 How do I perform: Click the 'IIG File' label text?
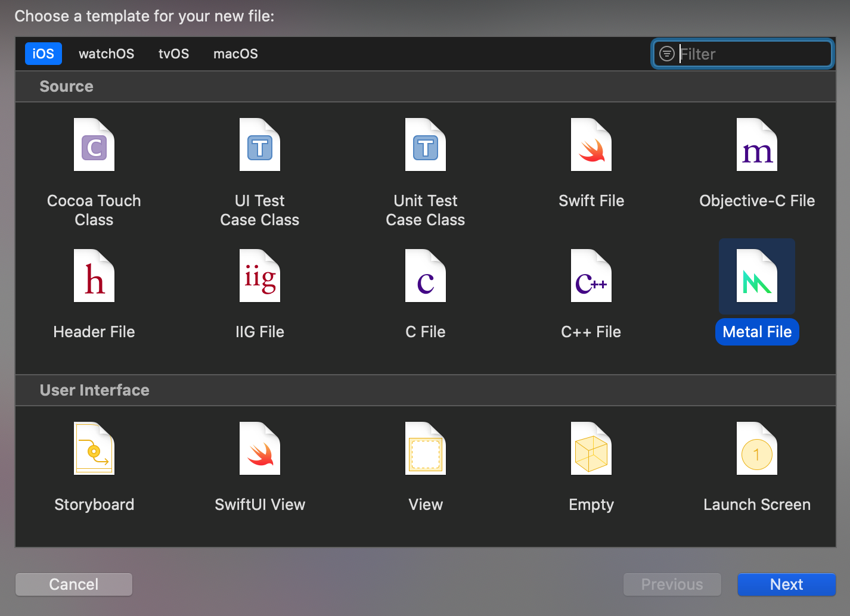coord(260,332)
